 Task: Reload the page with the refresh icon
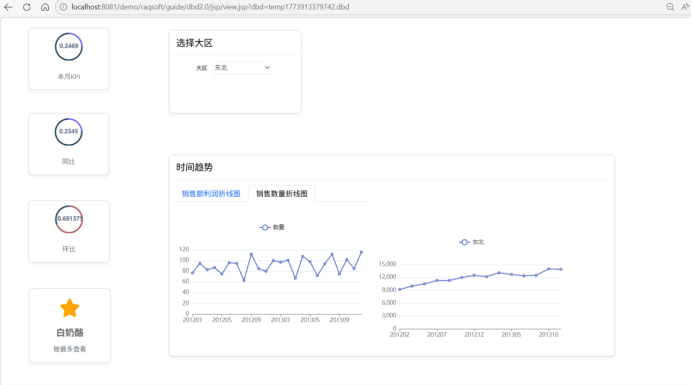click(26, 7)
